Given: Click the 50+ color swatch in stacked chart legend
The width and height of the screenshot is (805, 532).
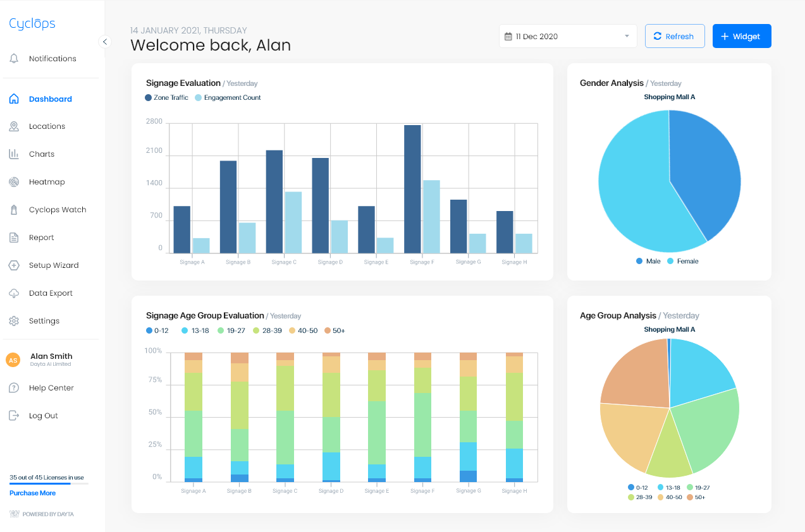Looking at the screenshot, I should point(328,330).
